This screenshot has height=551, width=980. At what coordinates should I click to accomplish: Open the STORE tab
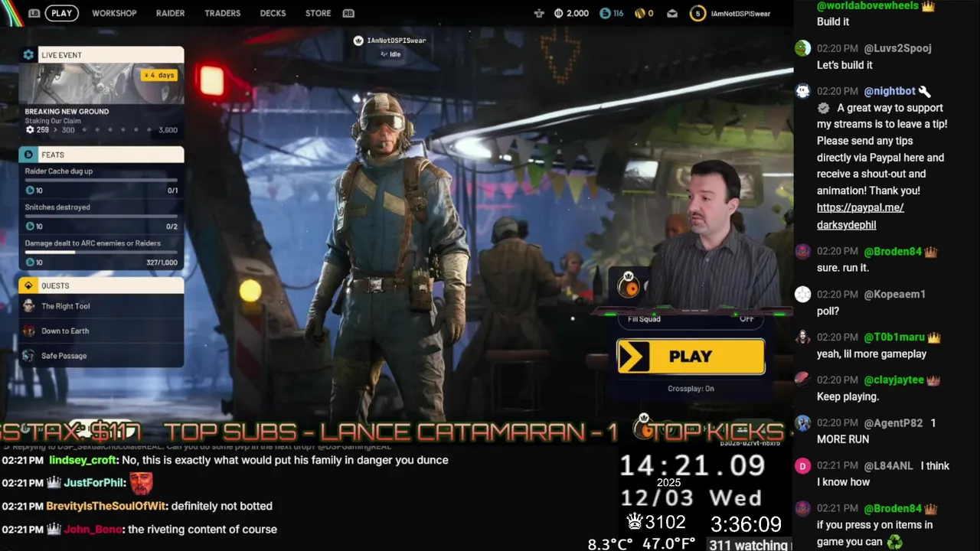pyautogui.click(x=318, y=13)
